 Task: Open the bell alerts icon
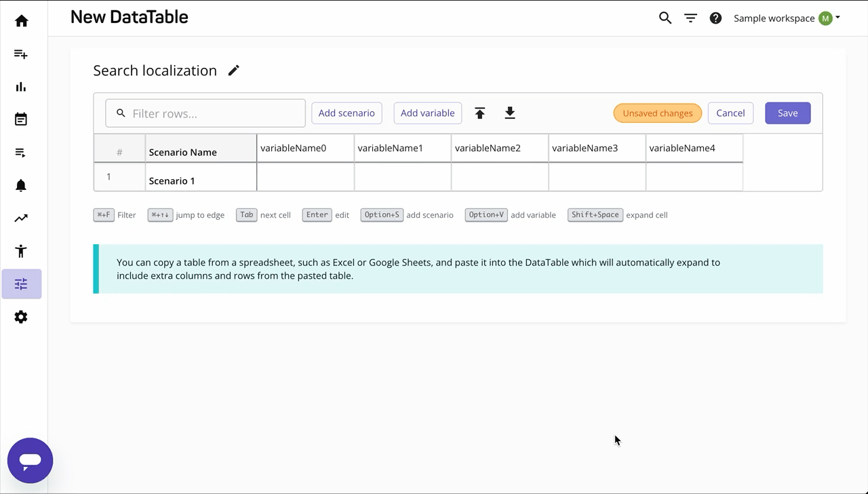pyautogui.click(x=22, y=185)
